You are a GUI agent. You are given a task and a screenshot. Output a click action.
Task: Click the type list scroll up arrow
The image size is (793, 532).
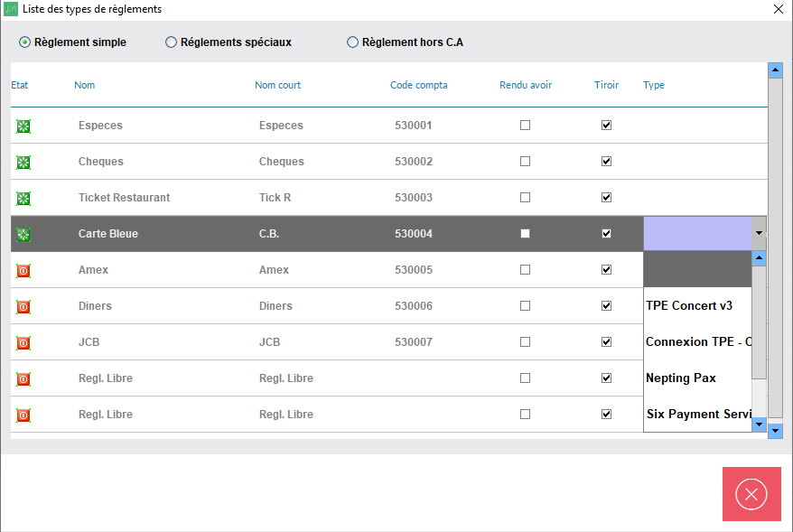click(x=759, y=258)
